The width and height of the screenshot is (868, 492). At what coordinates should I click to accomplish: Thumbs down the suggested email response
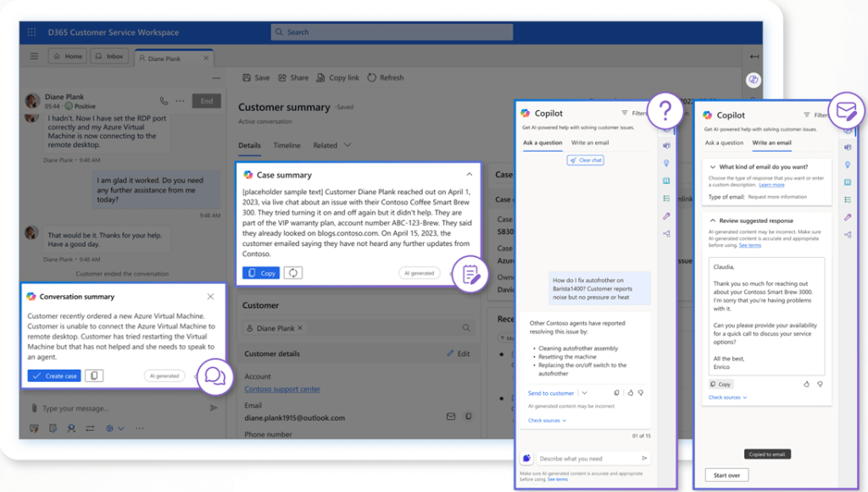[820, 384]
